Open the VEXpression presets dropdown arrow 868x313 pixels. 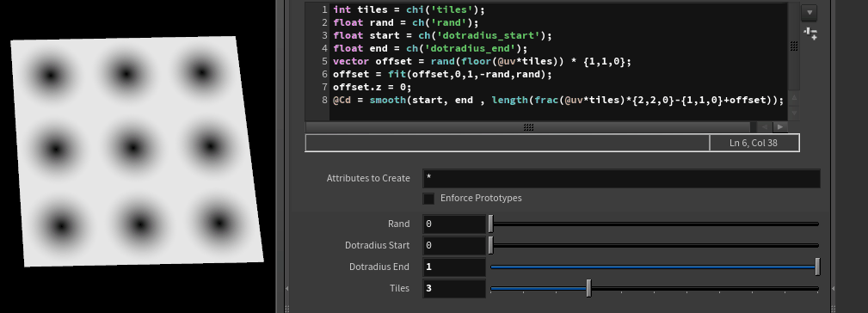(810, 12)
